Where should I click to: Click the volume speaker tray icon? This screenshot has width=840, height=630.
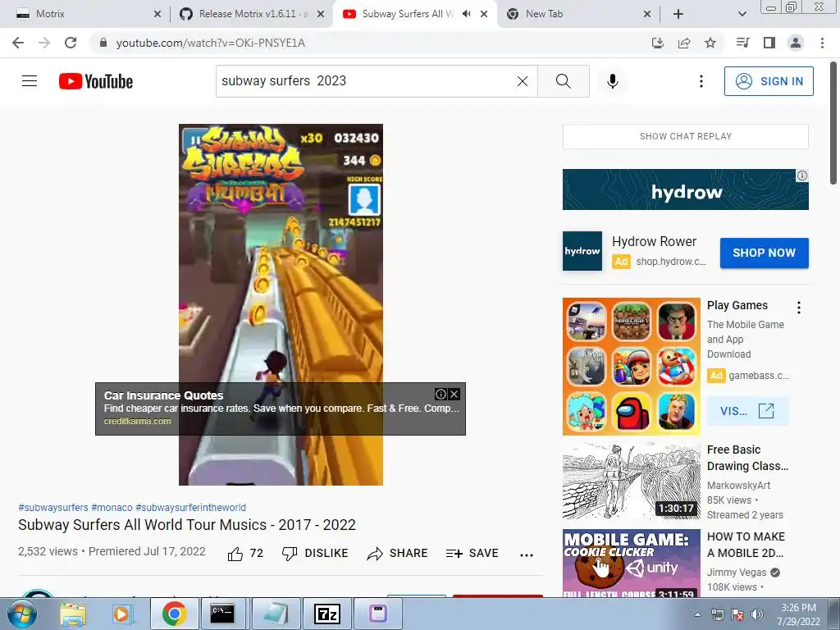coord(757,614)
